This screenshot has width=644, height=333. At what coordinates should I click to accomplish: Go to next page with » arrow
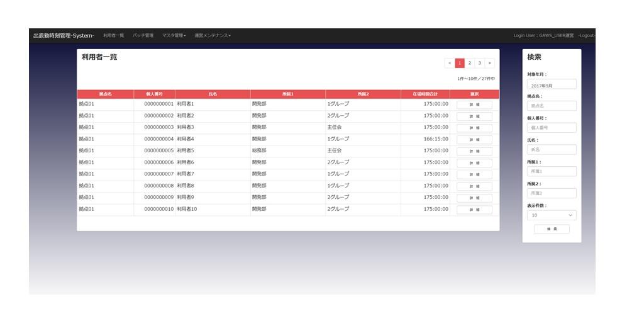click(x=489, y=63)
